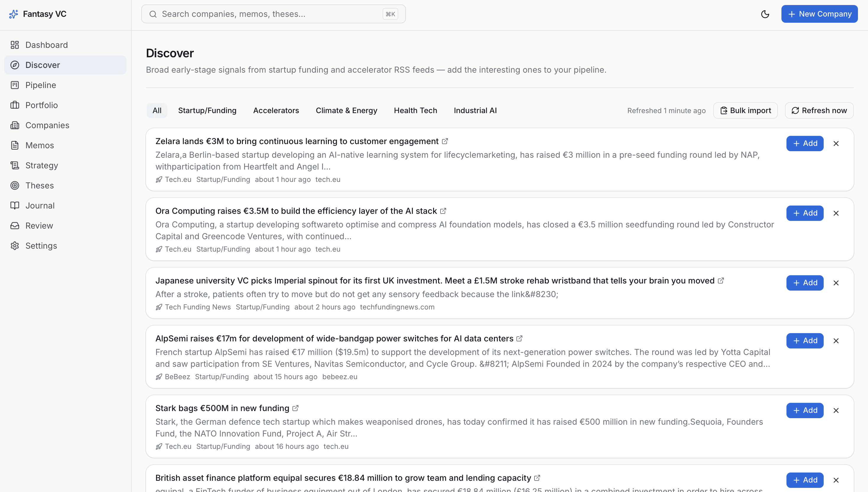Click 'bebeez.eu' source text
The width and height of the screenshot is (868, 492).
click(340, 377)
